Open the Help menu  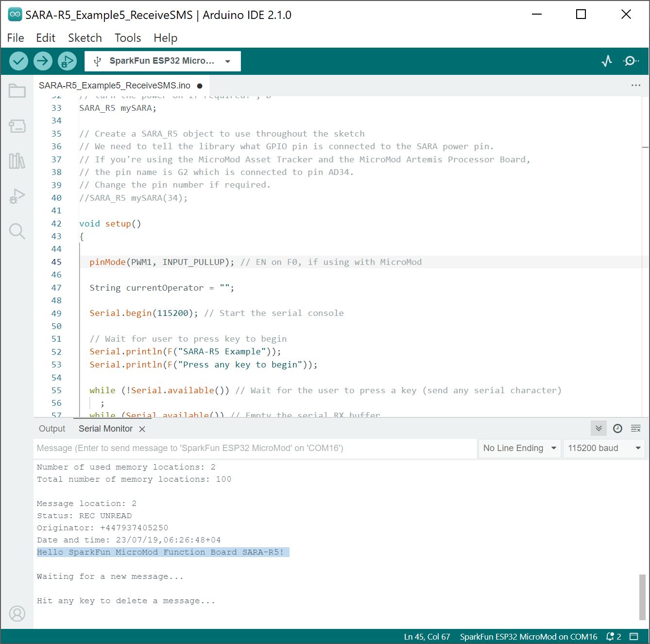(165, 38)
